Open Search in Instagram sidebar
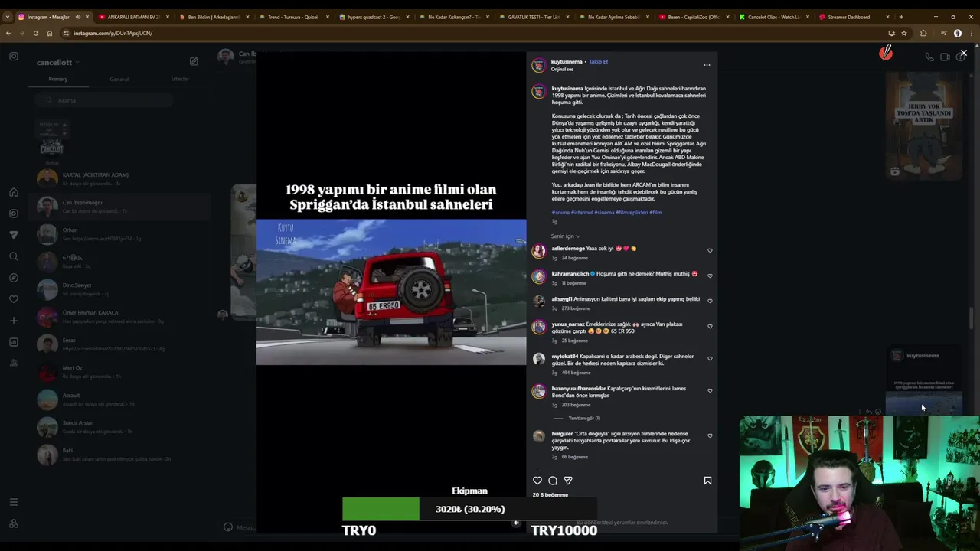The image size is (980, 551). (x=14, y=256)
